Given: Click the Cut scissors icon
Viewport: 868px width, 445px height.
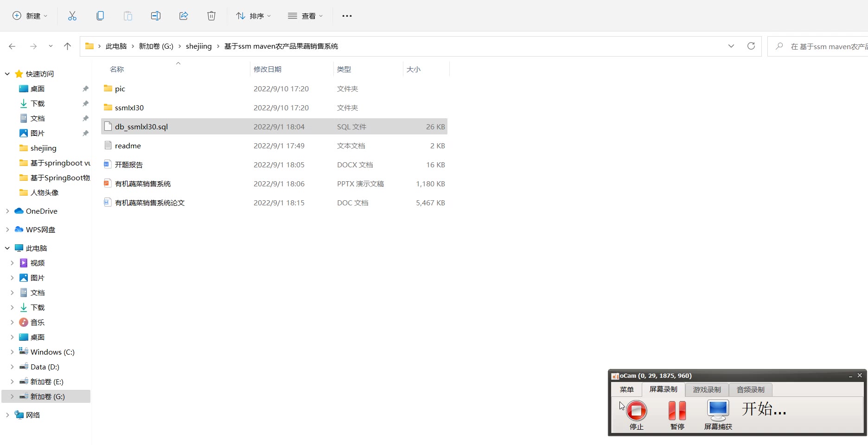Looking at the screenshot, I should [x=72, y=16].
